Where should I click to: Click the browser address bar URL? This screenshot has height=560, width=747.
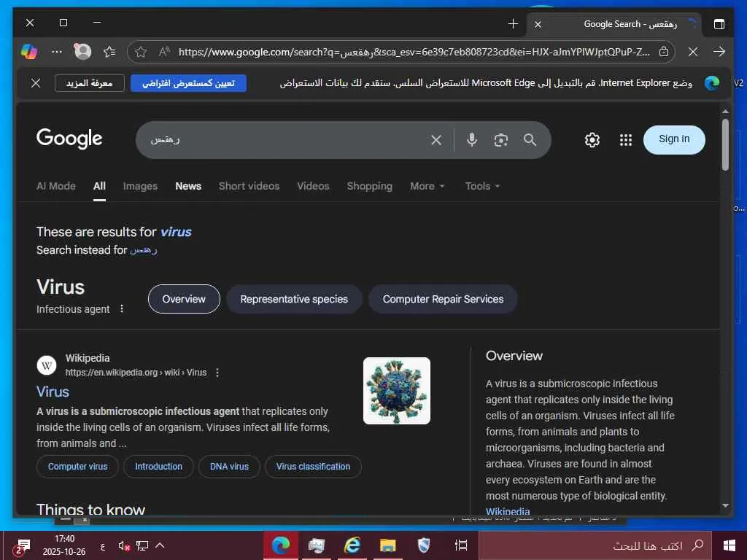coord(414,52)
